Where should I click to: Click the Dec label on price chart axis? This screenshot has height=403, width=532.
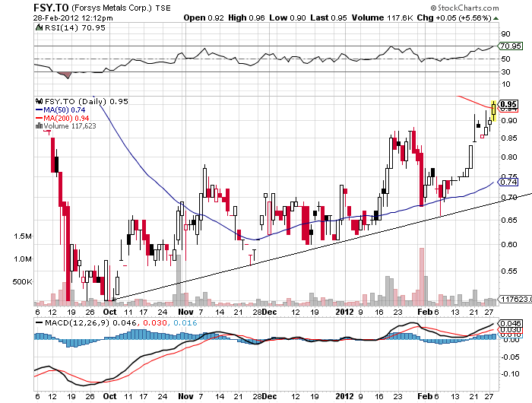[270, 312]
